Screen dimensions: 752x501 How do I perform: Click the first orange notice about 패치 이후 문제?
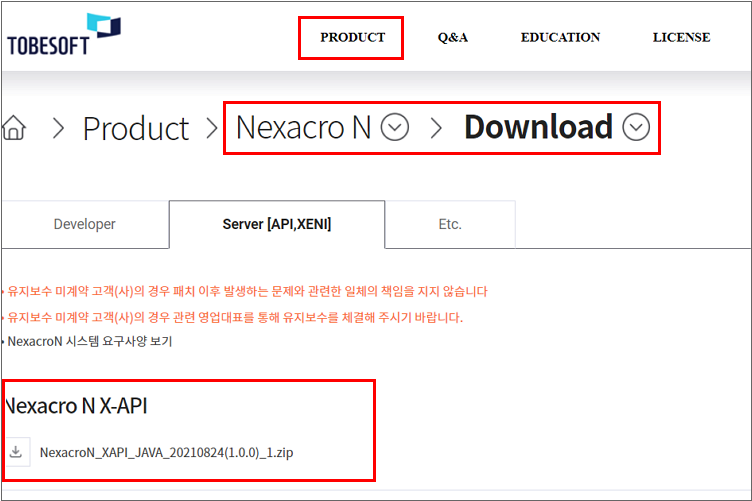247,292
